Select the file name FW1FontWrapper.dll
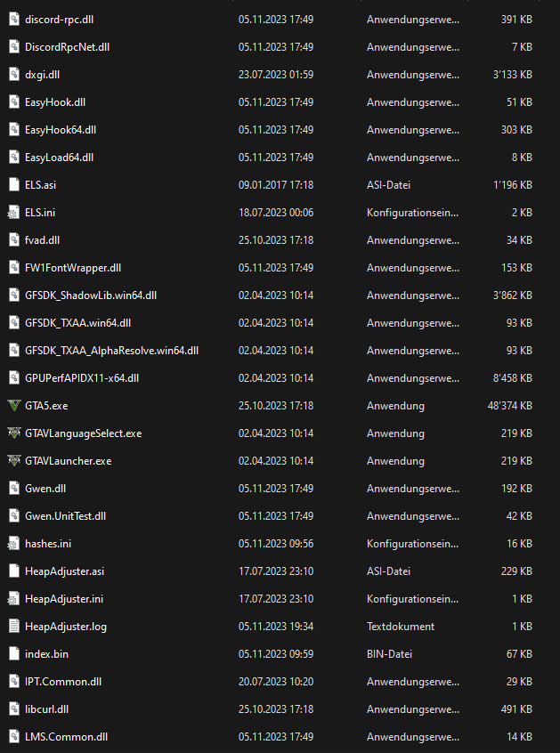 pyautogui.click(x=73, y=268)
